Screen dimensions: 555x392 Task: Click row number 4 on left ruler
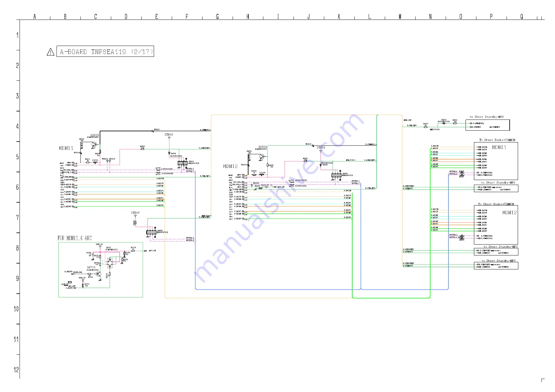17,126
